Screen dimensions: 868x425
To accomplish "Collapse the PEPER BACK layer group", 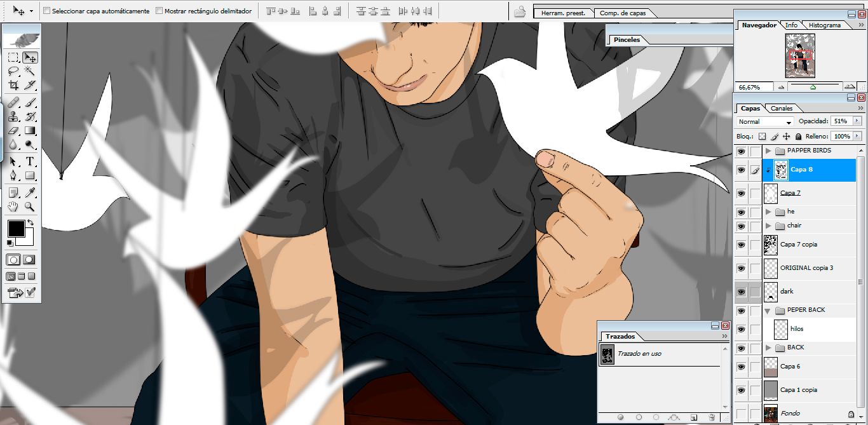I will [768, 311].
